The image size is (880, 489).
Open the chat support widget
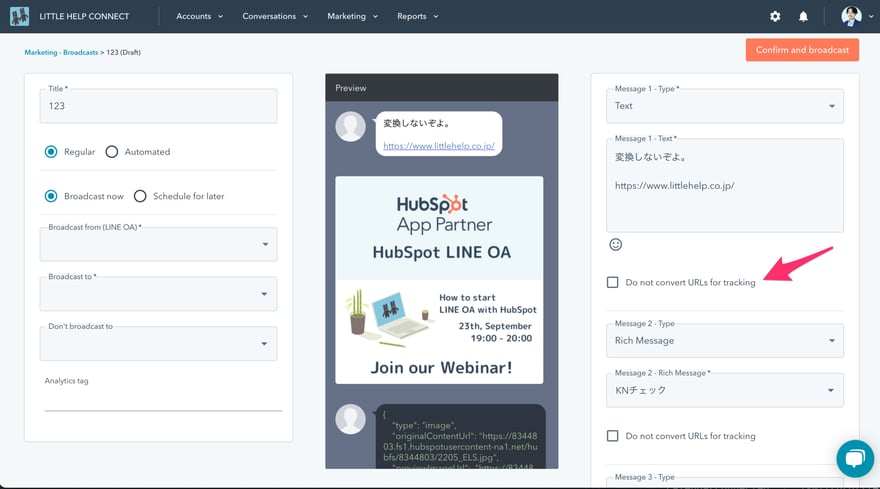[x=854, y=458]
